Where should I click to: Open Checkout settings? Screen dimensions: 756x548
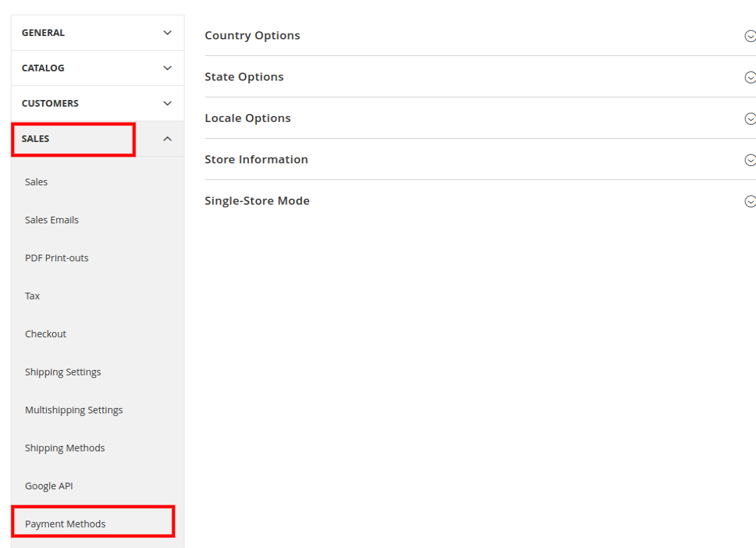click(x=46, y=334)
